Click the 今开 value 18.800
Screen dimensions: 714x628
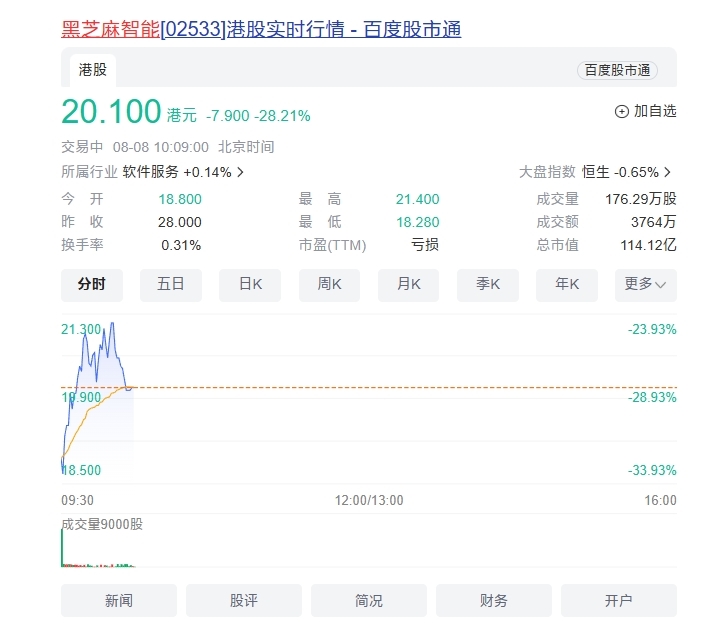pyautogui.click(x=180, y=199)
